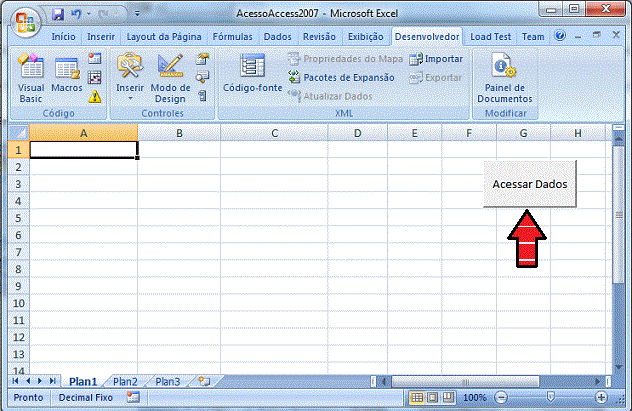Open the Undo history dropdown arrow
The image size is (632, 411).
coord(89,15)
